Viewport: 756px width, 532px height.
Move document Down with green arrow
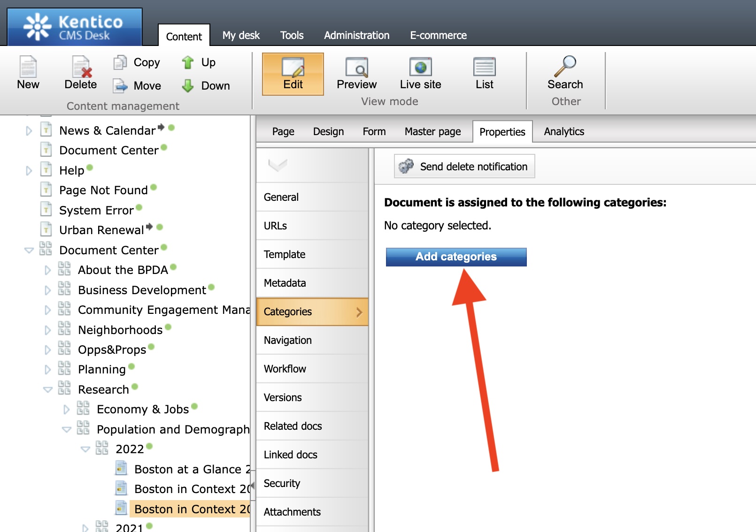188,86
